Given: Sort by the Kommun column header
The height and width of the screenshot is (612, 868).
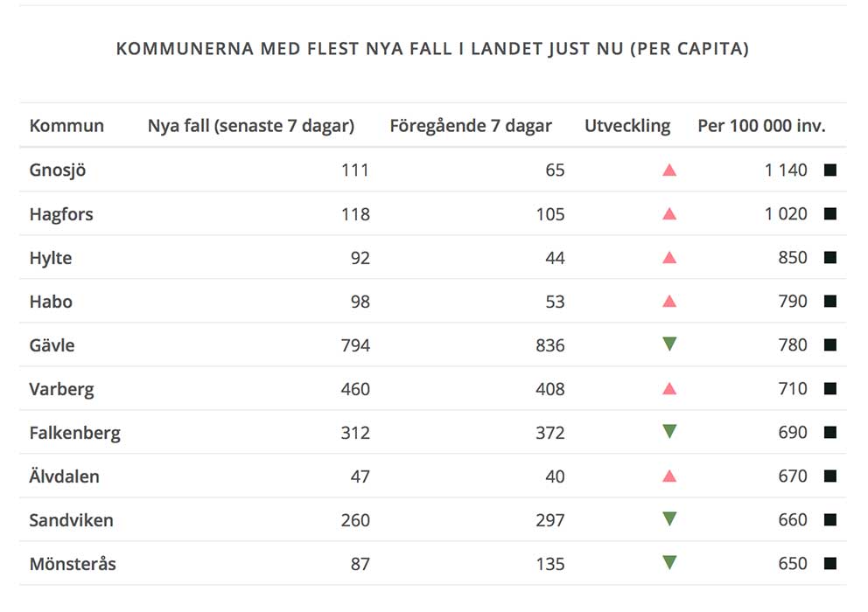Looking at the screenshot, I should pyautogui.click(x=66, y=126).
